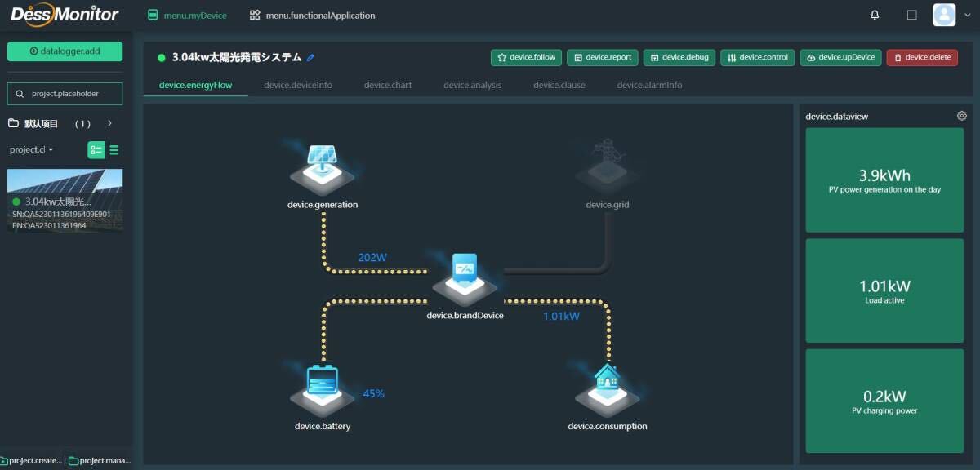Viewport: 980px width, 470px height.
Task: Select the 3.04kw solar device thumbnail
Action: click(x=65, y=201)
